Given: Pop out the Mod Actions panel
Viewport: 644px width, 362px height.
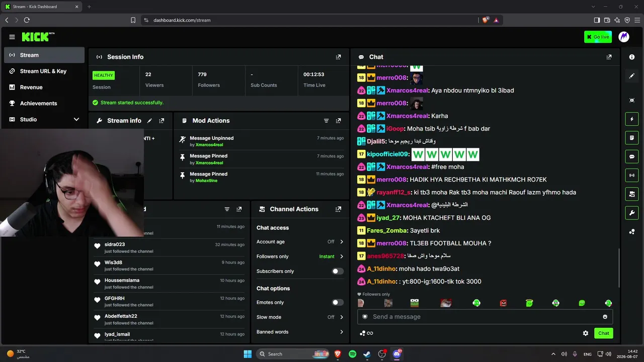Looking at the screenshot, I should click(x=338, y=121).
